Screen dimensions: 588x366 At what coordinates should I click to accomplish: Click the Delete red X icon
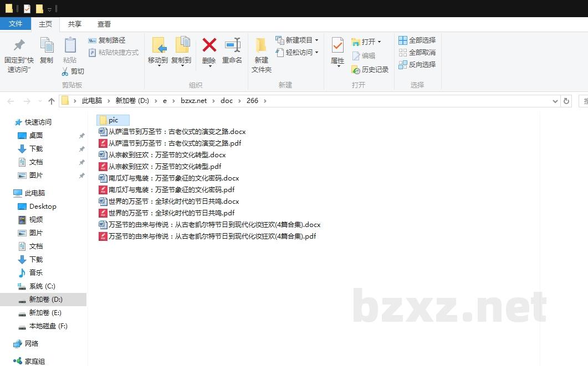point(209,45)
